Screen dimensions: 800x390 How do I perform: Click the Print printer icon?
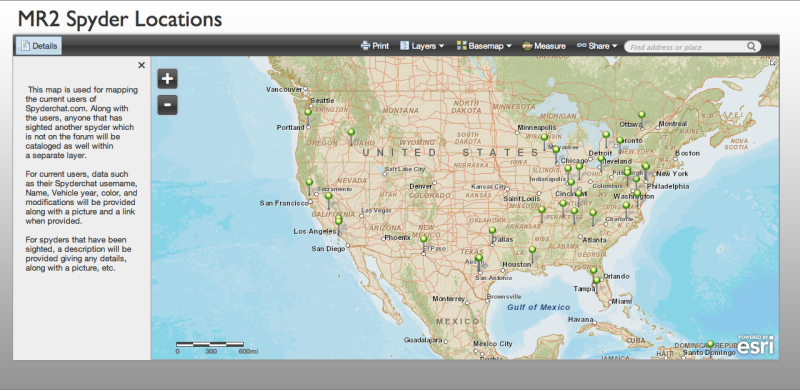365,46
